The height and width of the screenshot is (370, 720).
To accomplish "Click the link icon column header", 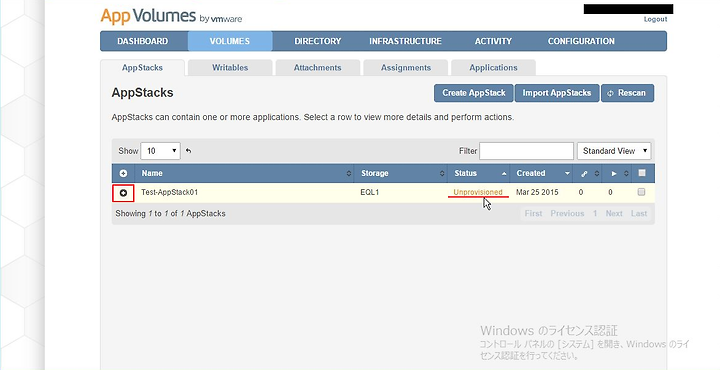I will (x=584, y=174).
